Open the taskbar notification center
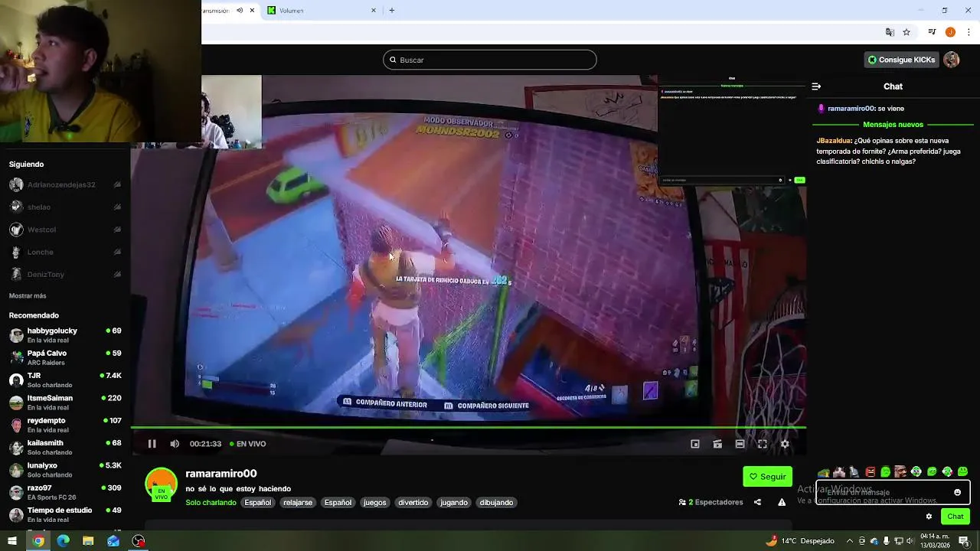 click(965, 541)
